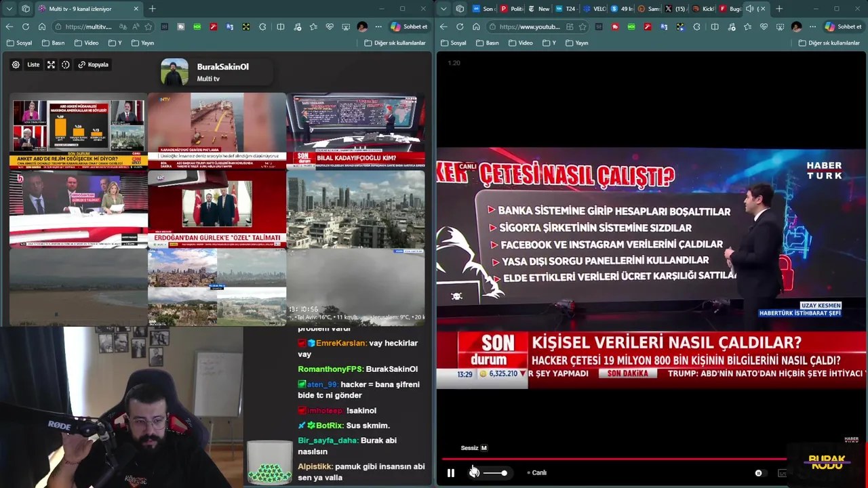Screen dimensions: 868x488
Task: Switch to the T24 tab
Action: tap(566, 9)
